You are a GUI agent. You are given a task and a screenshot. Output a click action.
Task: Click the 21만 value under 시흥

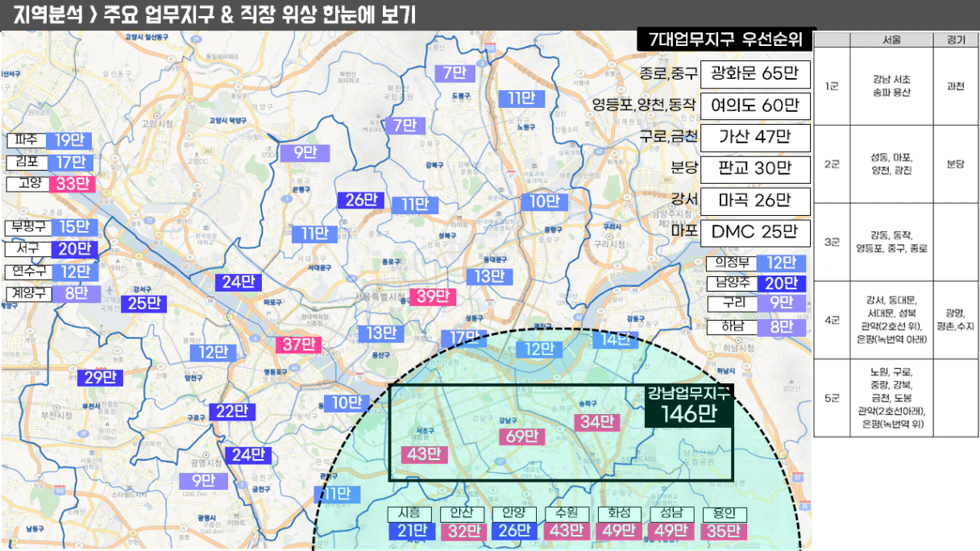click(411, 532)
